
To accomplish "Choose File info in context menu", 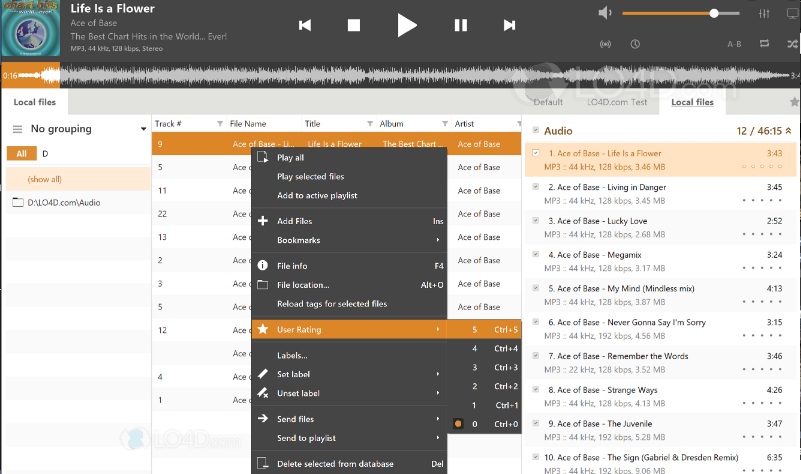I will pyautogui.click(x=292, y=266).
